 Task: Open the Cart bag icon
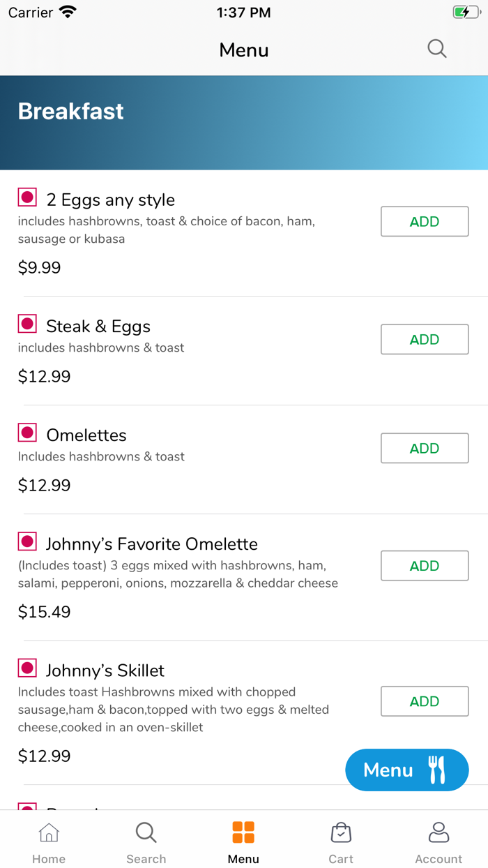click(341, 832)
